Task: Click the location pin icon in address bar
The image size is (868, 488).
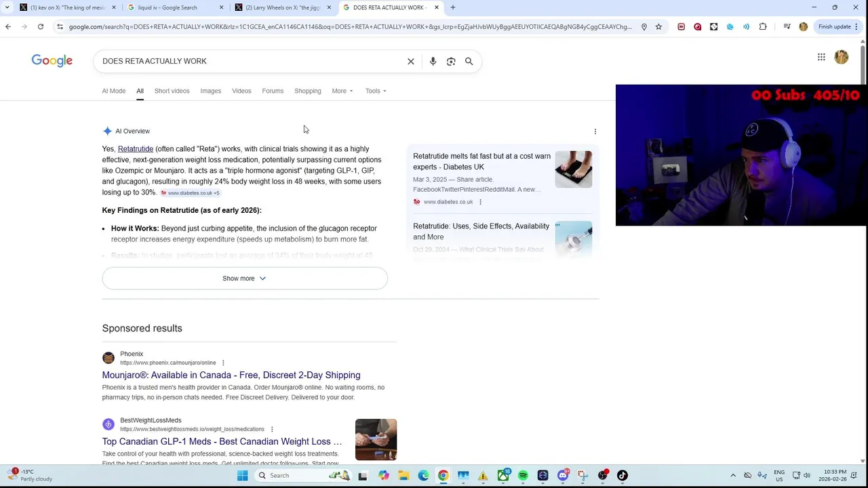Action: [644, 26]
